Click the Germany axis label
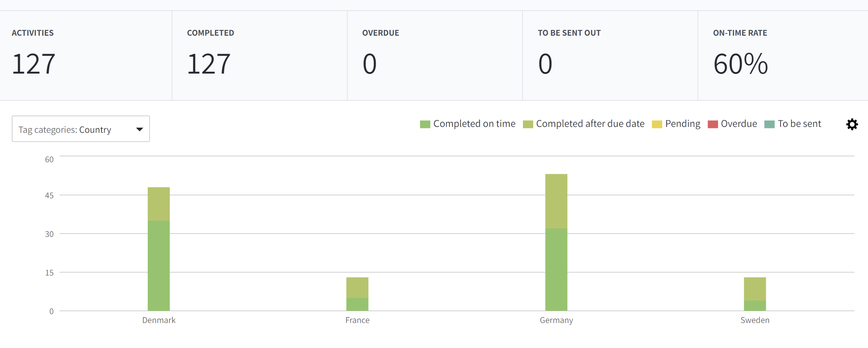The image size is (868, 348). tap(556, 320)
